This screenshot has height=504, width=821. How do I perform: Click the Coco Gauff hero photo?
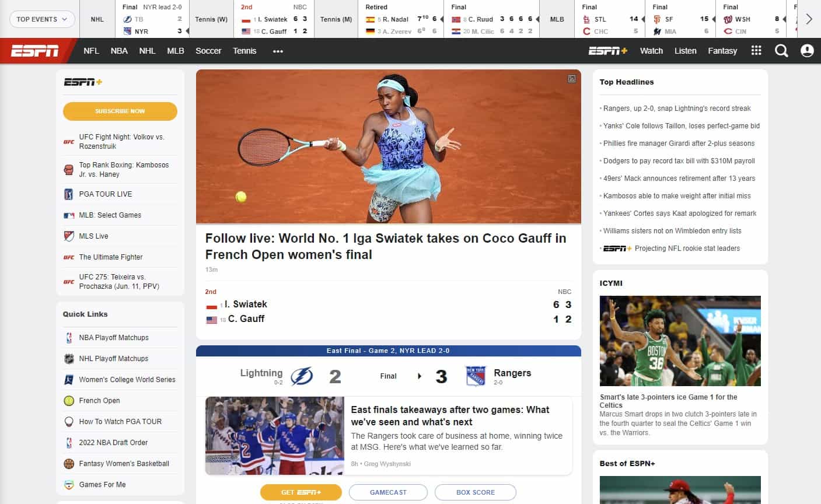coord(389,146)
